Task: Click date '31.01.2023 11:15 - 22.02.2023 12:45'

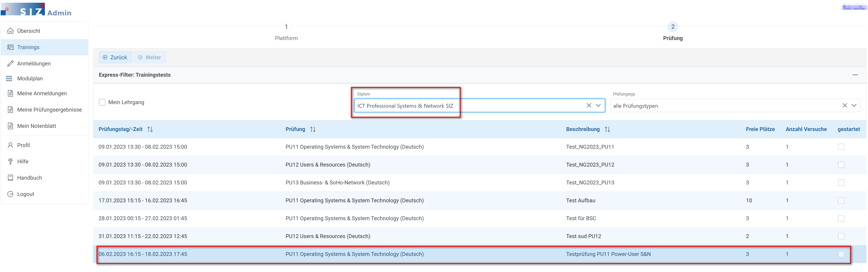Action: tap(143, 236)
